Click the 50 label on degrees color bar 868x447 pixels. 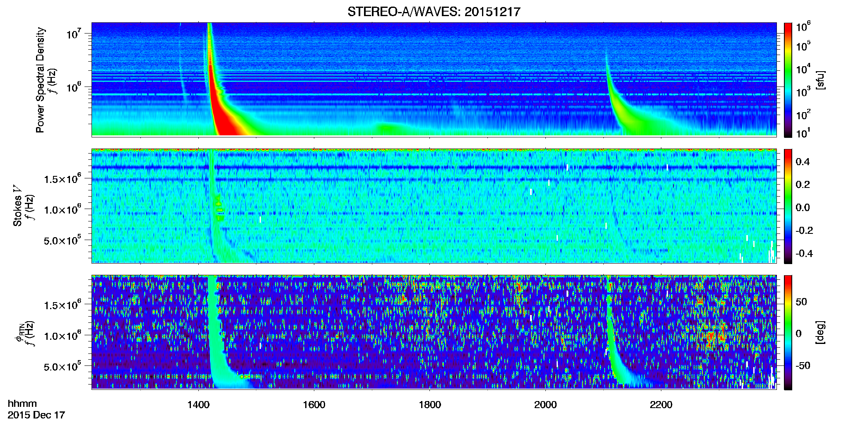(801, 302)
